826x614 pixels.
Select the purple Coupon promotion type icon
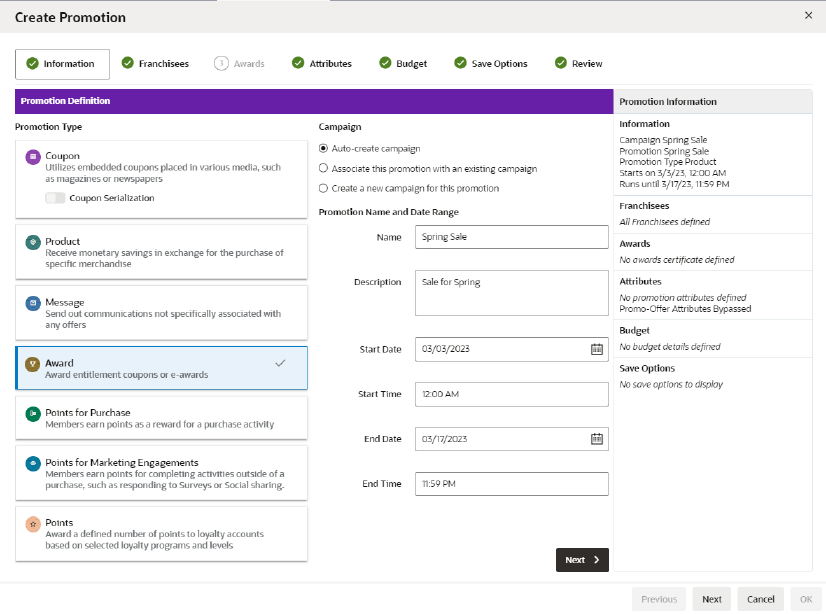tap(33, 157)
